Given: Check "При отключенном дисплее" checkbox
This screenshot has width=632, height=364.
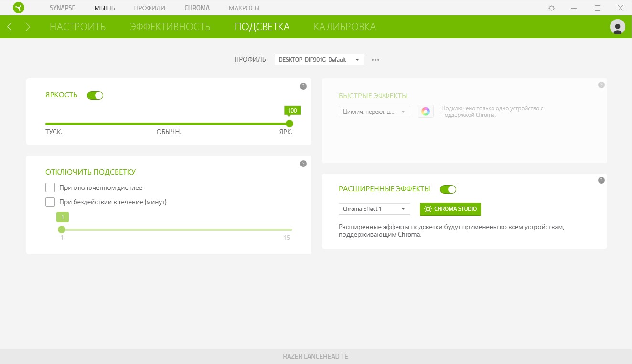Looking at the screenshot, I should tap(50, 187).
